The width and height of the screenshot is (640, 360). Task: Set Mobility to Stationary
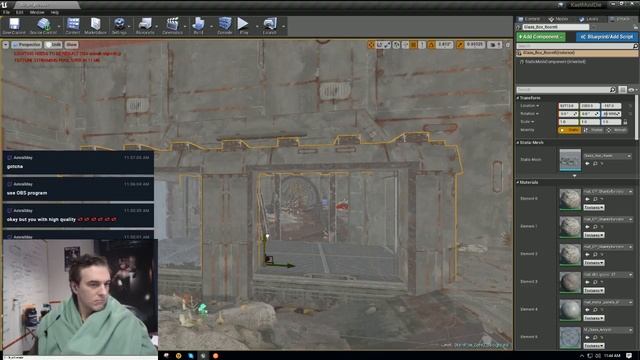593,130
